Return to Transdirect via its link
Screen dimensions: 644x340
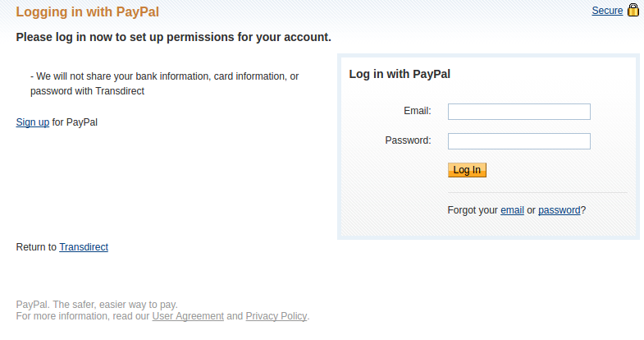pyautogui.click(x=84, y=246)
